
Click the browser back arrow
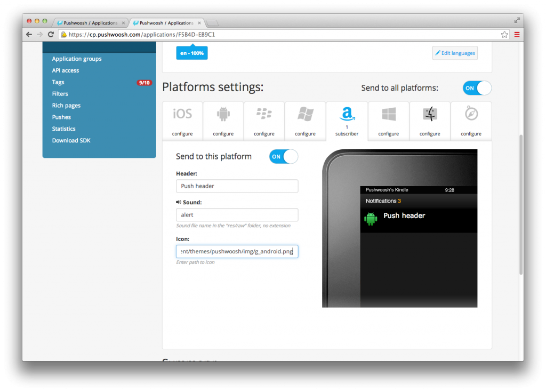[29, 35]
